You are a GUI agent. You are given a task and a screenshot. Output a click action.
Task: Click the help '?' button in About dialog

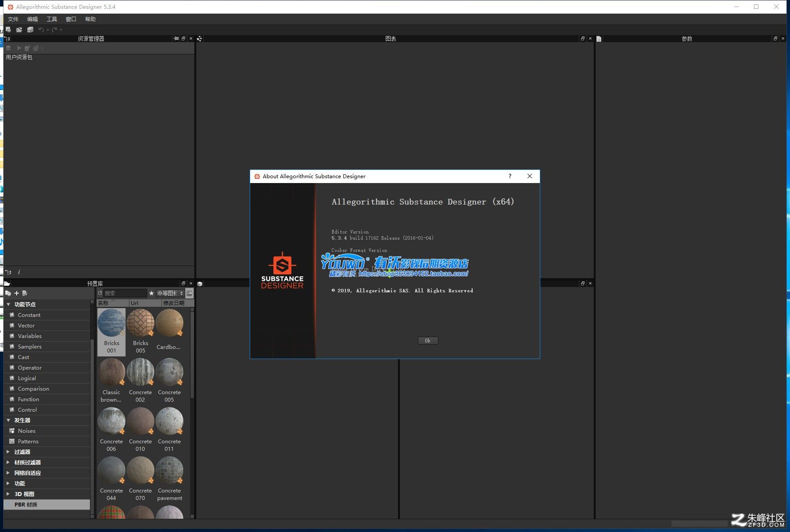(x=510, y=176)
